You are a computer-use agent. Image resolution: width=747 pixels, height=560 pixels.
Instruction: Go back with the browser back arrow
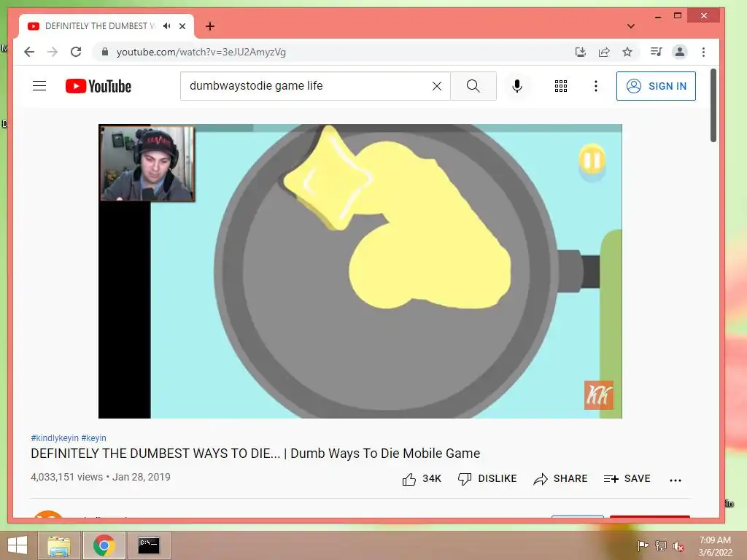[x=29, y=52]
